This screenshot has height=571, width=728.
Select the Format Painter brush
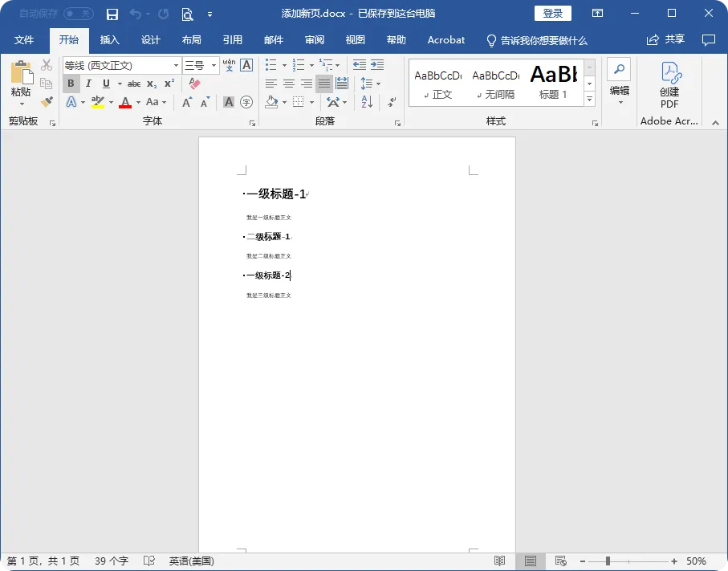(x=47, y=101)
